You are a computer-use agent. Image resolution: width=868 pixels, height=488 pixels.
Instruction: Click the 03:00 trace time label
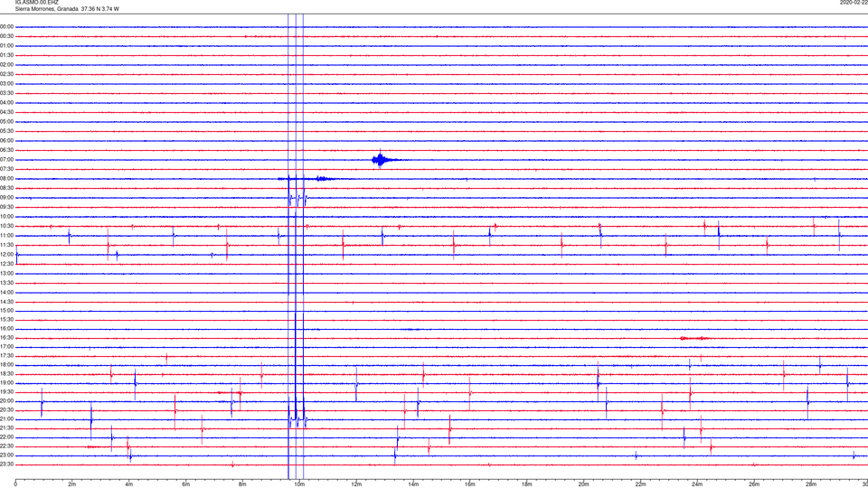[6, 83]
